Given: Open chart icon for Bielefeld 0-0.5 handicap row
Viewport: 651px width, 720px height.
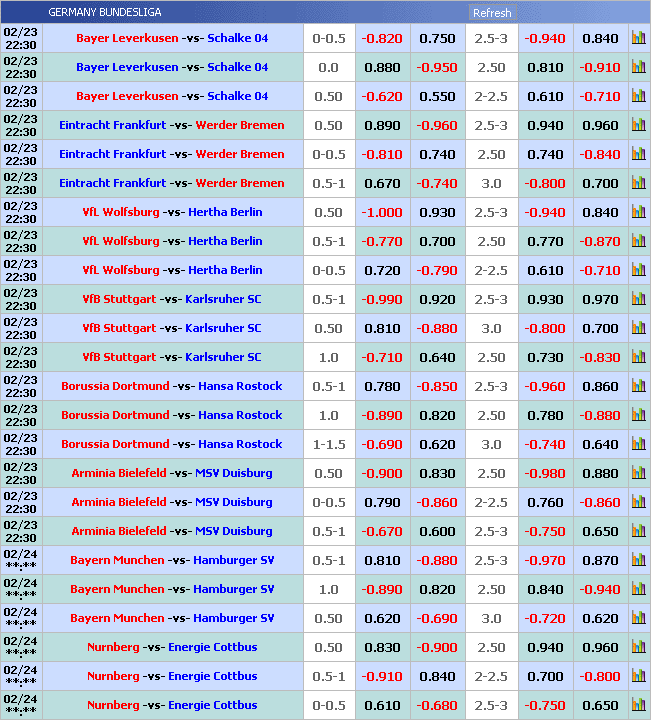Looking at the screenshot, I should [638, 503].
